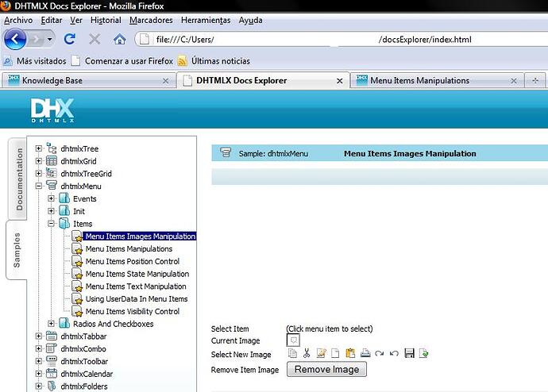Expand the dhtmlxGrid node
The height and width of the screenshot is (392, 548).
(39, 161)
